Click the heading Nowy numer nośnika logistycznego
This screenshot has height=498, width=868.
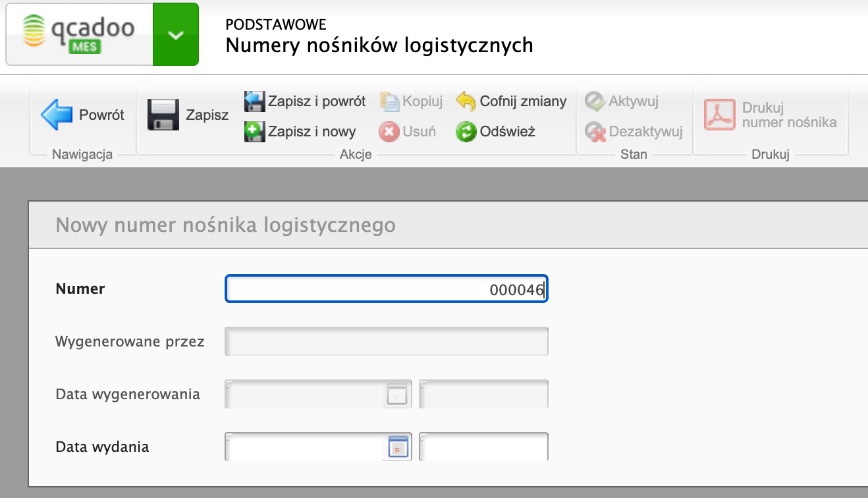[x=226, y=225]
